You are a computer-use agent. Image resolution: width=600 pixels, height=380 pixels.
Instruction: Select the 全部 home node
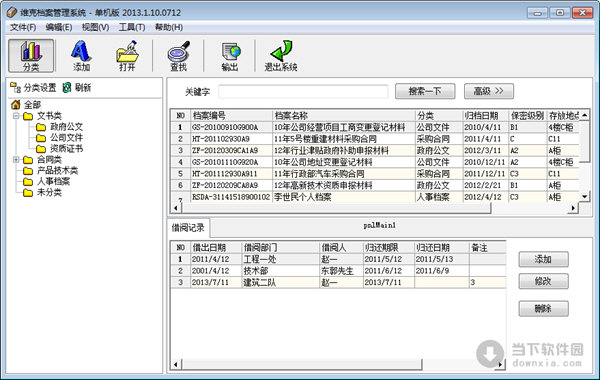click(x=26, y=104)
